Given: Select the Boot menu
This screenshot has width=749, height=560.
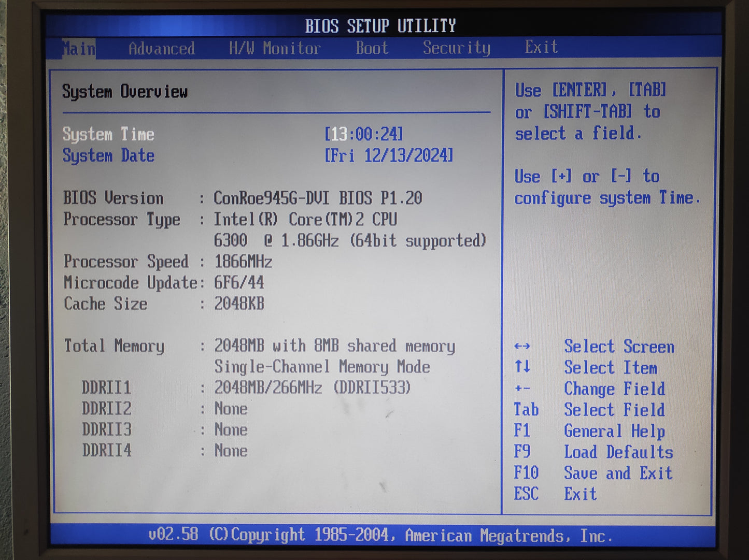Looking at the screenshot, I should coord(371,48).
